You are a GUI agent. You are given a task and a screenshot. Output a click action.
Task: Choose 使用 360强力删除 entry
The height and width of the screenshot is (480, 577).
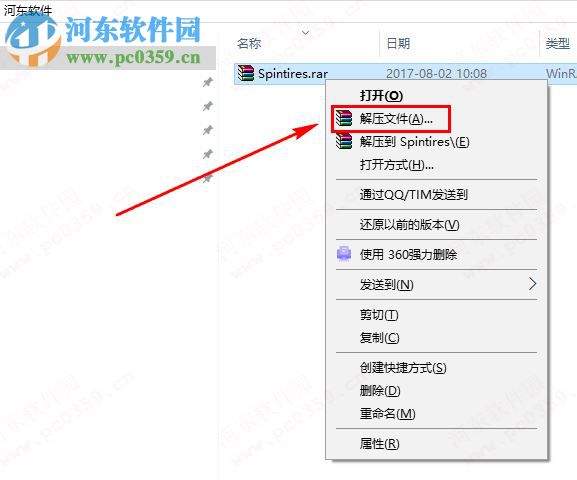click(x=436, y=254)
